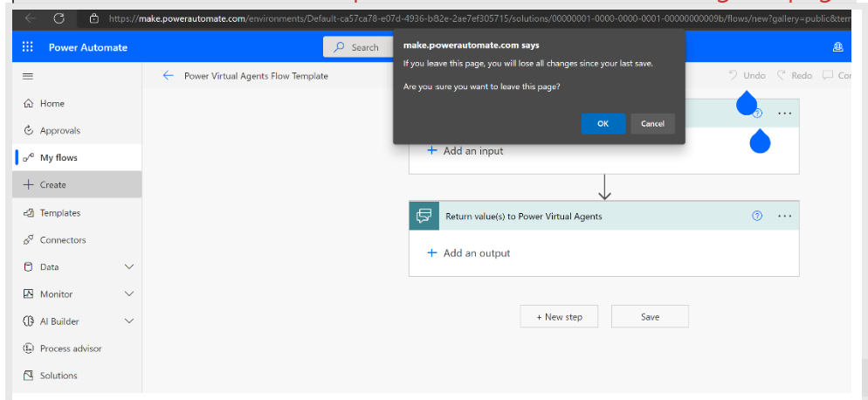Select Create in the navigation

77,185
